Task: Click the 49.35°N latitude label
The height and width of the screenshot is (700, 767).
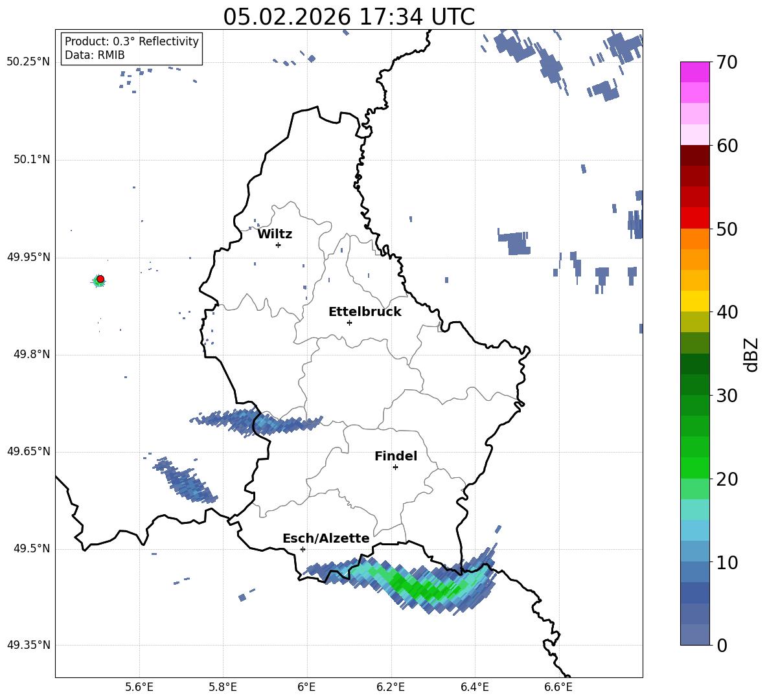Action: click(29, 645)
